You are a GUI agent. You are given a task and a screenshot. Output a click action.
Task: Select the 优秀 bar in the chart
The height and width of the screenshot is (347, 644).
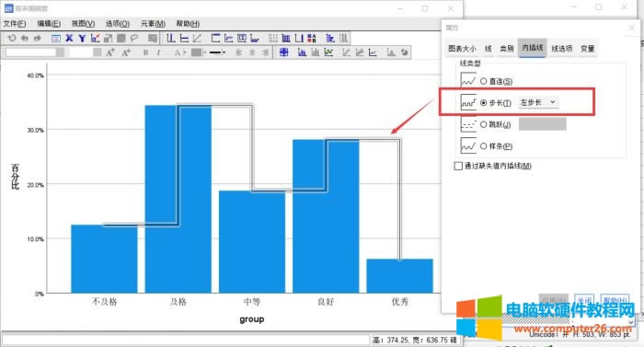[399, 276]
